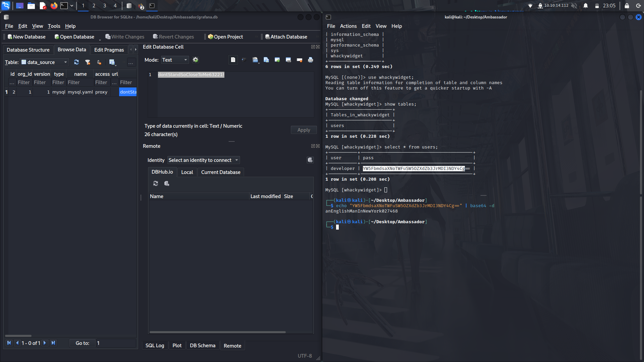Open the Mode dropdown in Edit Database Cell
The height and width of the screenshot is (362, 644).
(x=174, y=60)
